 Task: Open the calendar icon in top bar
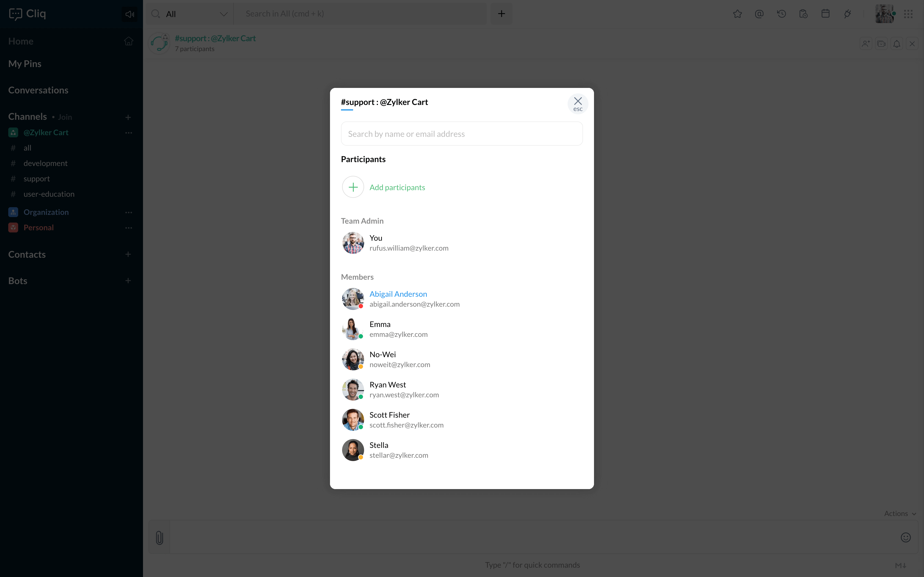[826, 14]
